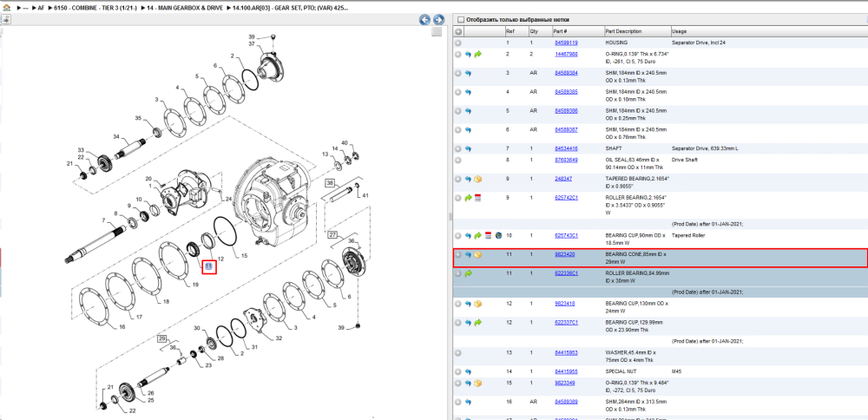Screen dimensions: 868x420
Task: Sort by the Part # column header
Action: 578,31
